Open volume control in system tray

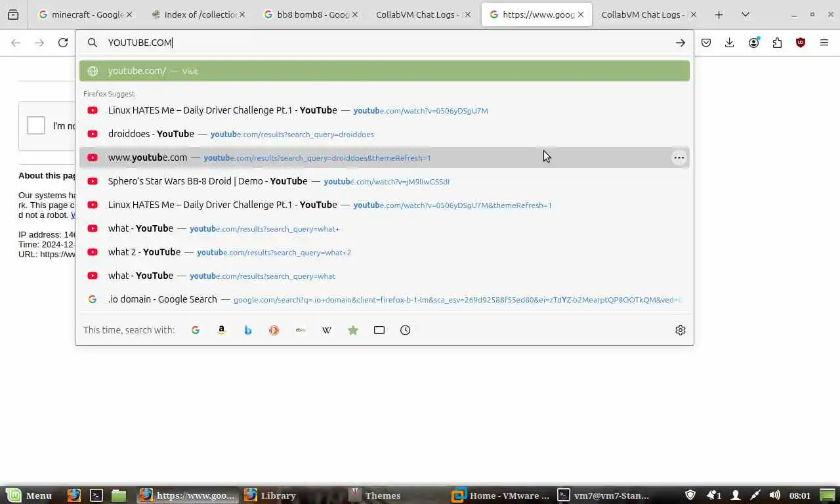(775, 495)
